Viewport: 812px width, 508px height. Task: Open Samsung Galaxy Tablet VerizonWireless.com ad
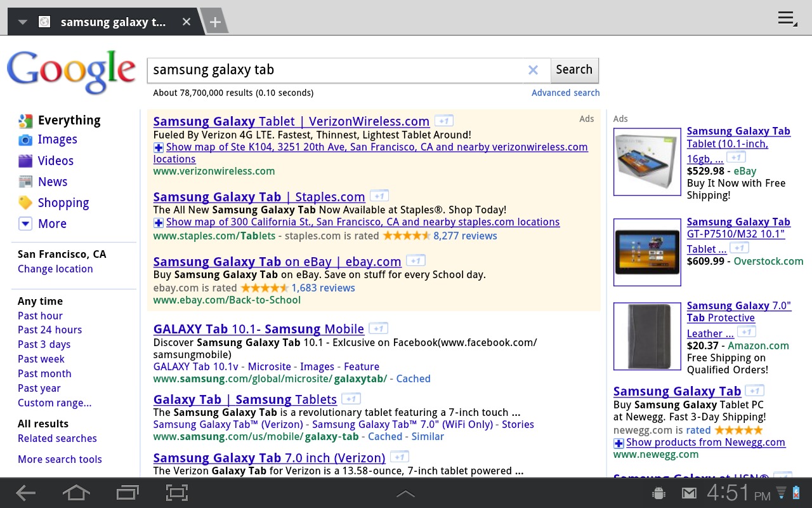pyautogui.click(x=291, y=121)
